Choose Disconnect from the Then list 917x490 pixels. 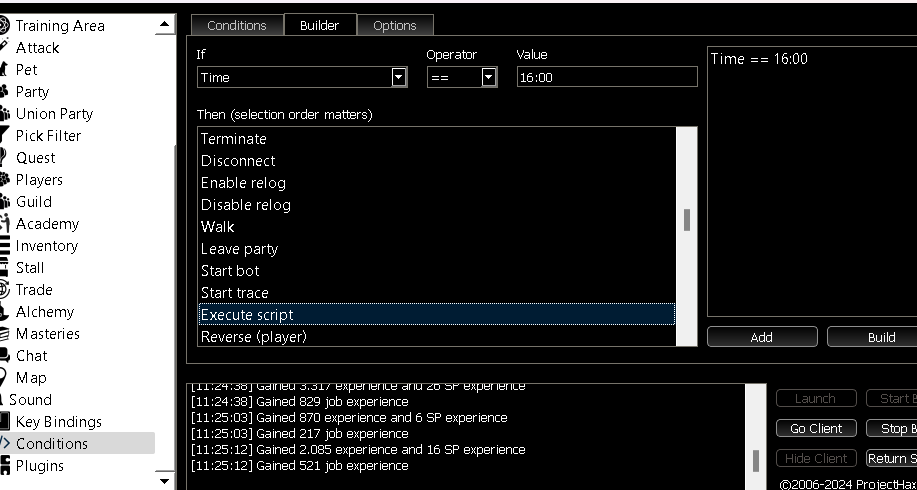point(238,161)
